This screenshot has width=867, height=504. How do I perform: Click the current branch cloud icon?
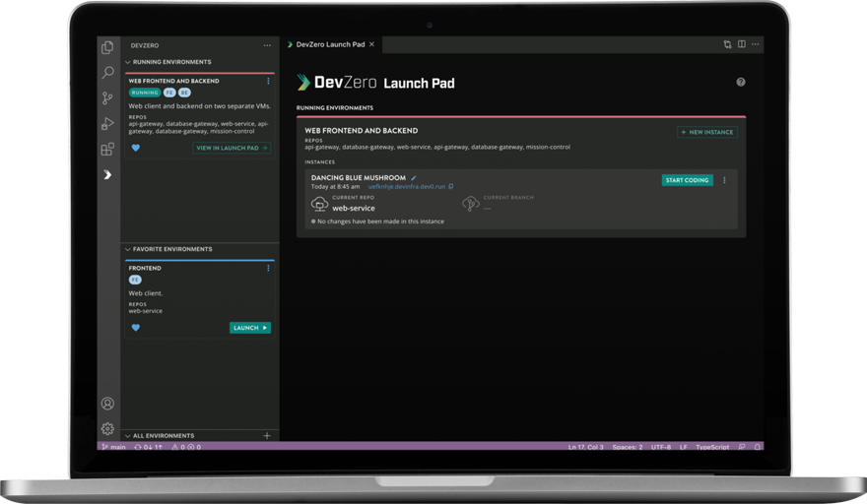coord(470,204)
